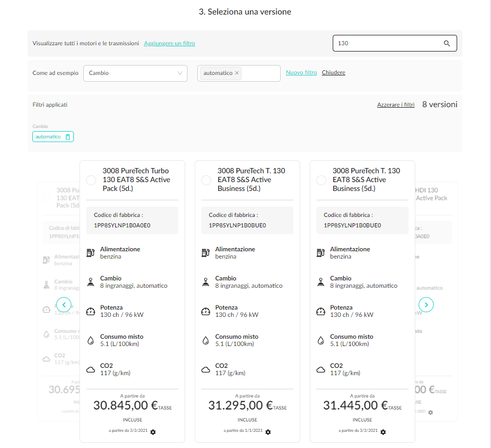
Task: Click the consumption drop icon on the 30.845,00 € card
Action: (91, 340)
